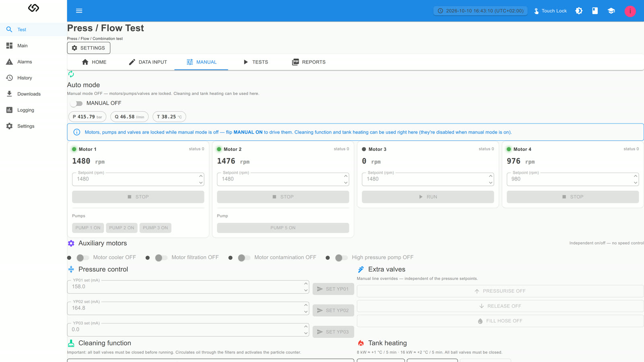Open Downloads from the sidebar
The image size is (644, 362).
click(x=33, y=94)
